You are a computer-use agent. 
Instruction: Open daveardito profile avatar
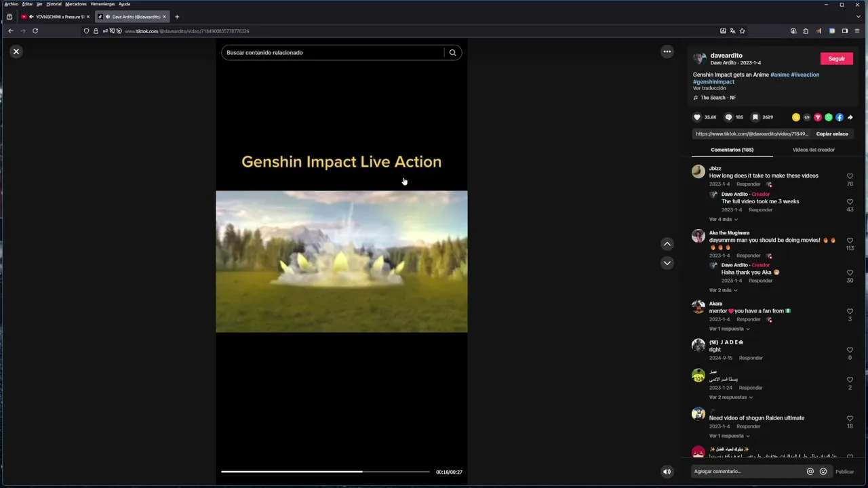(x=700, y=59)
